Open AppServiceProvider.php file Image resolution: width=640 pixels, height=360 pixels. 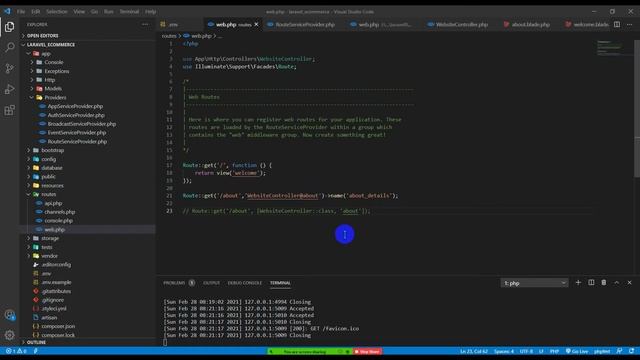point(75,106)
